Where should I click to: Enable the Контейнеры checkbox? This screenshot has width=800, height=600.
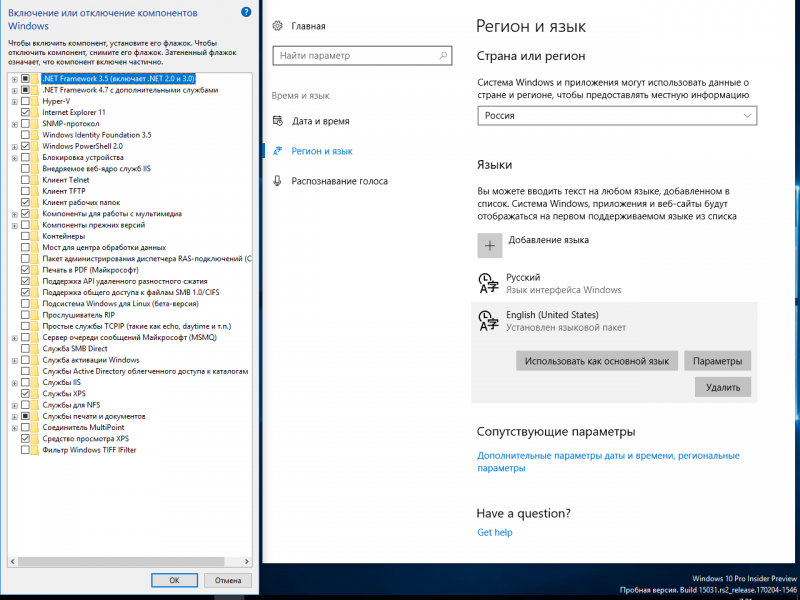tap(25, 236)
